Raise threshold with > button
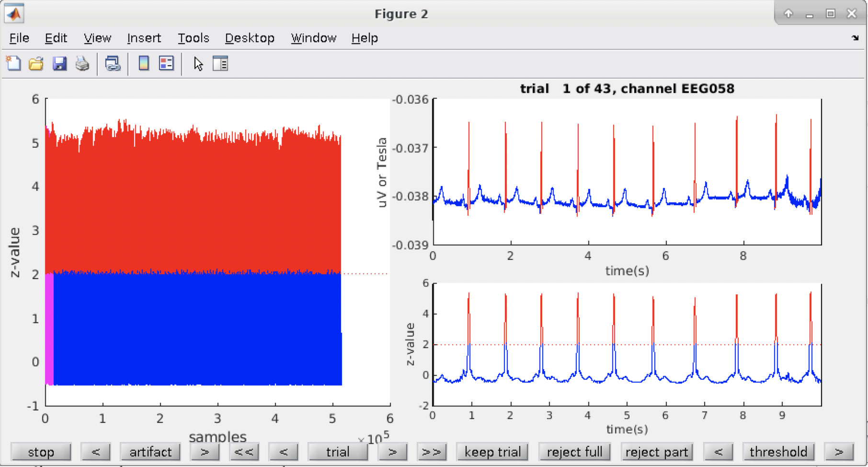Screen dimensions: 868x467 coord(839,452)
